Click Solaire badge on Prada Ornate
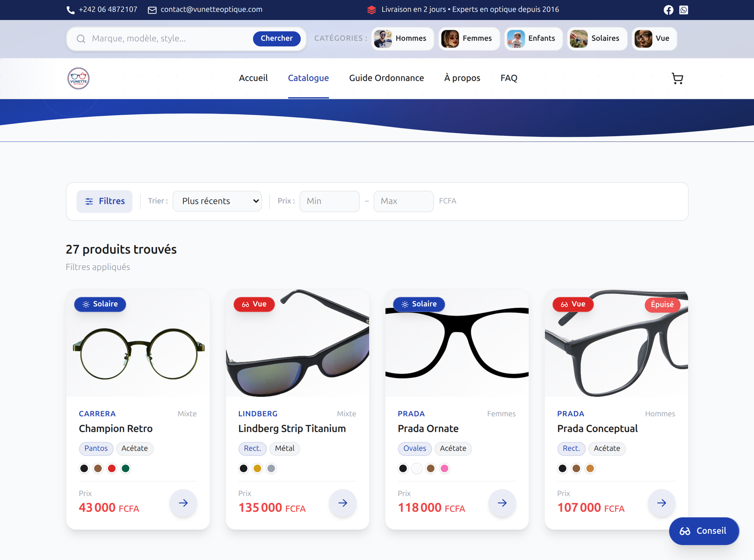Viewport: 754px width, 560px height. pyautogui.click(x=419, y=304)
